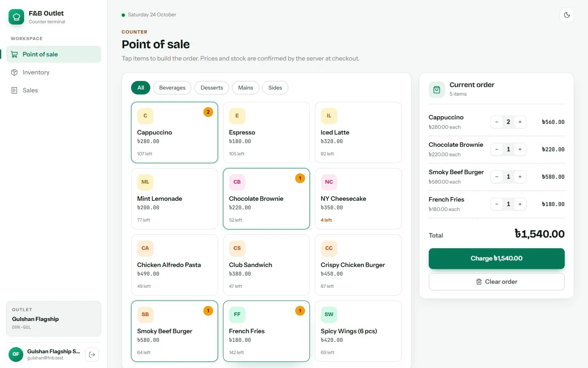Click the Current order bag icon
Screen dimensions: 588x368
437,90
